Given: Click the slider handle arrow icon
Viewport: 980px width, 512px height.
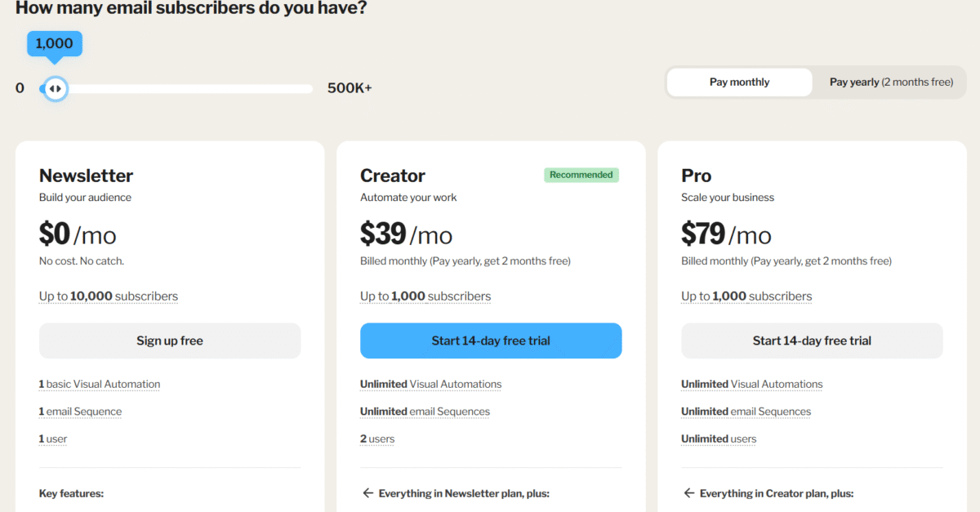Looking at the screenshot, I should click(54, 87).
